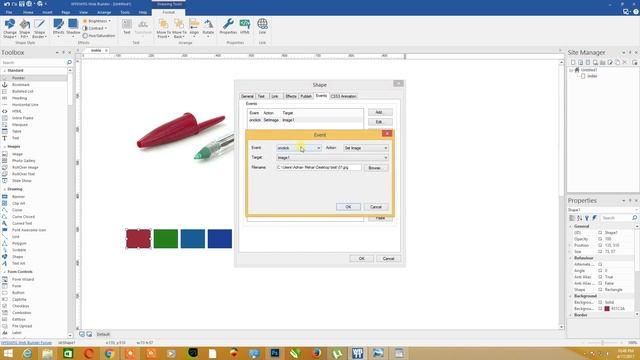This screenshot has height=360, width=640.
Task: Open the Shape1 object selector in Properties
Action: click(602, 210)
